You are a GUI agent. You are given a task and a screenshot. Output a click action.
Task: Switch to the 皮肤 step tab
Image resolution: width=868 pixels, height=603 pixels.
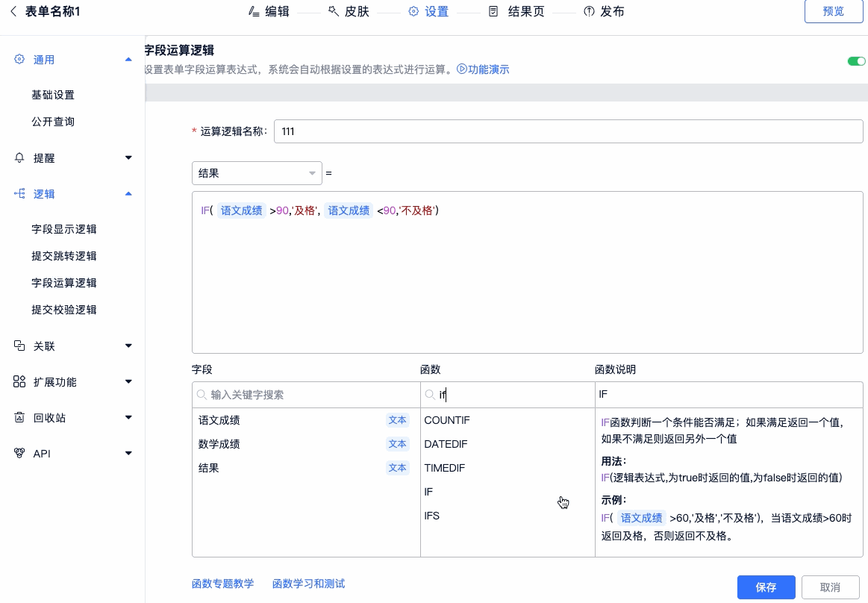point(349,12)
